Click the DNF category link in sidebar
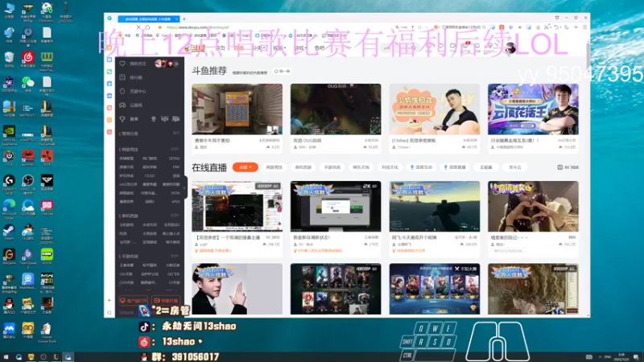 tap(176, 167)
